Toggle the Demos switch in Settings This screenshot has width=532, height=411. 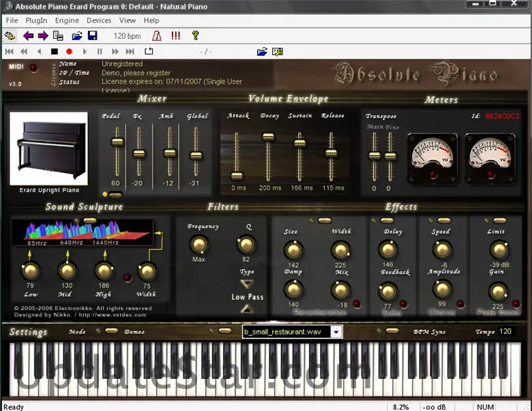(x=225, y=331)
